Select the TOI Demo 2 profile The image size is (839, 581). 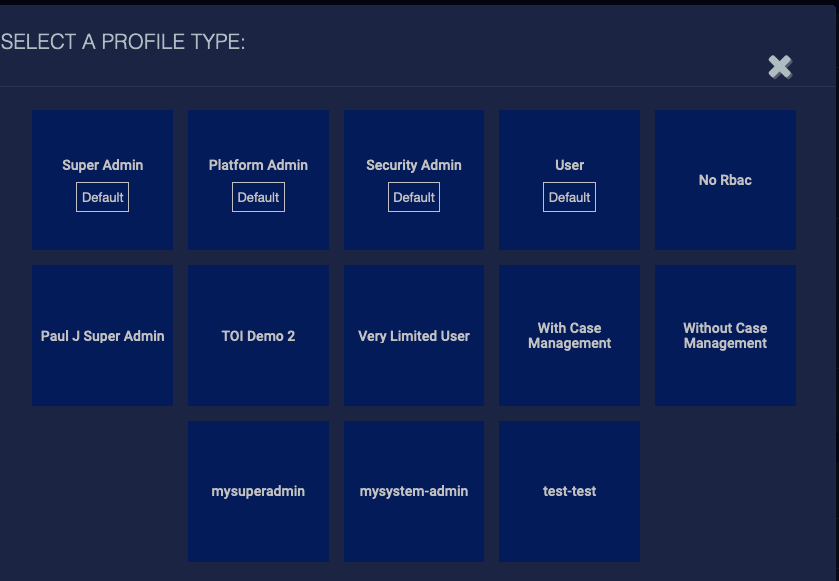(x=258, y=336)
